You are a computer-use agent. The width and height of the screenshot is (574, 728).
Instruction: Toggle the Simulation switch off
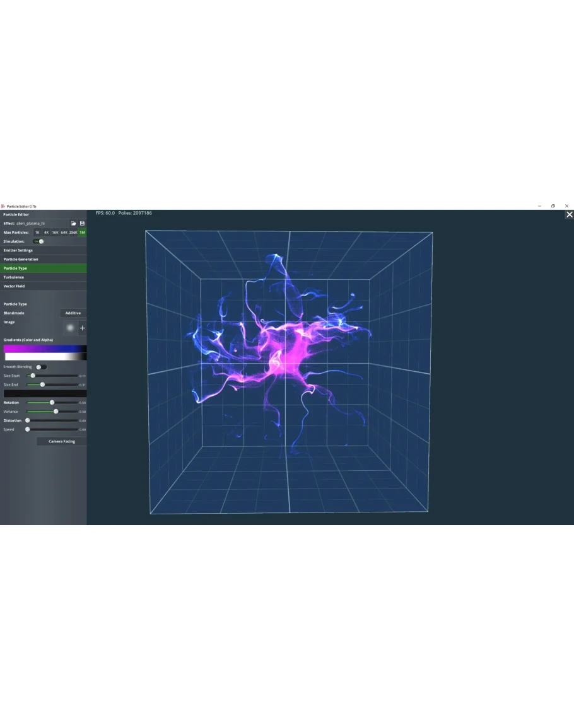coord(39,241)
